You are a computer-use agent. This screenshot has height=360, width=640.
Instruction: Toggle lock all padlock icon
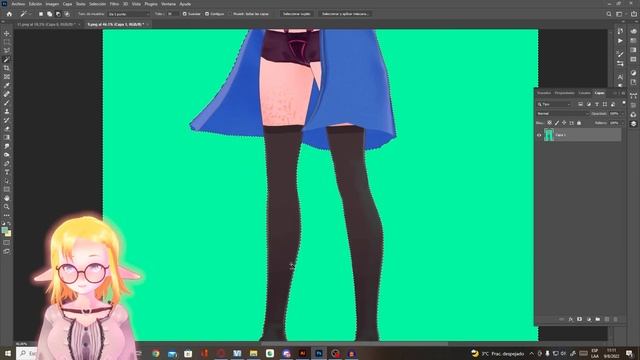579,123
